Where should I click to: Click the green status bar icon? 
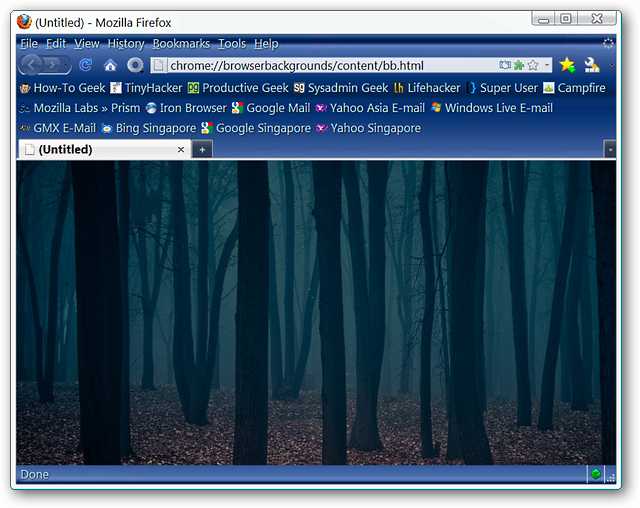pos(596,474)
